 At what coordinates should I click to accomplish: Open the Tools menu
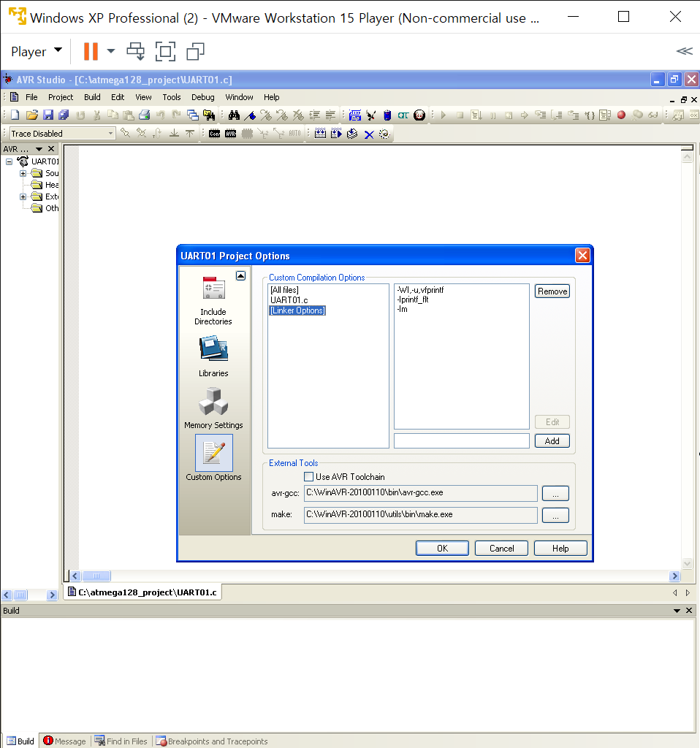coord(171,97)
